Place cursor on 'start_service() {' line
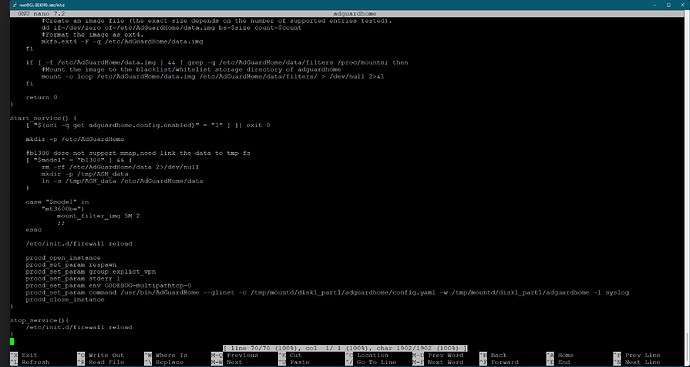690x367 pixels. click(x=44, y=118)
